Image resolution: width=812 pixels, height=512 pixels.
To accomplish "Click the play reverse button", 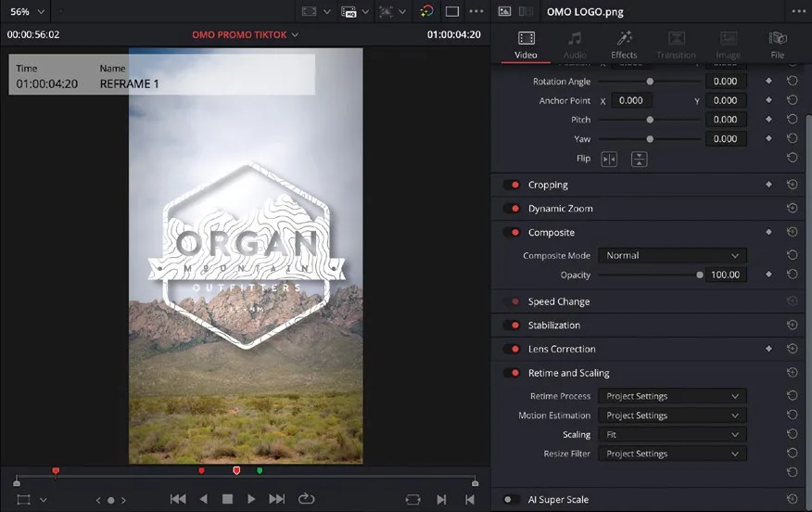I will [x=204, y=499].
